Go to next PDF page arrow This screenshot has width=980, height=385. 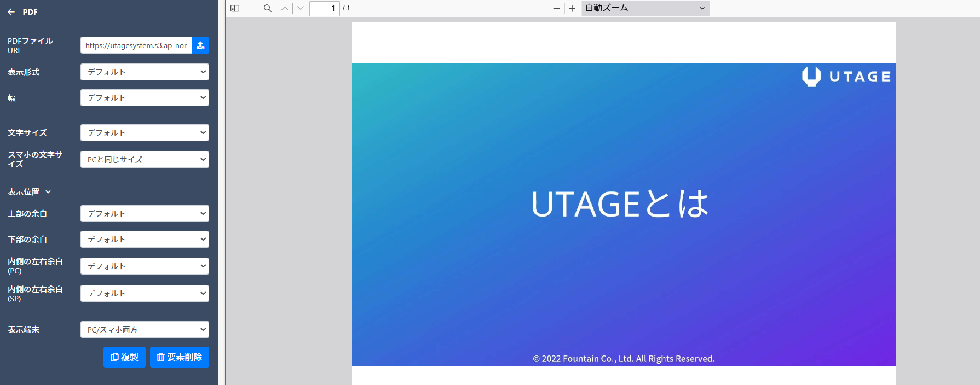[301, 8]
